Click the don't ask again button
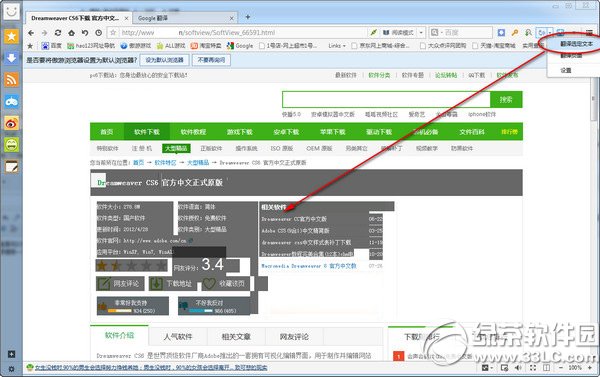 coord(211,60)
